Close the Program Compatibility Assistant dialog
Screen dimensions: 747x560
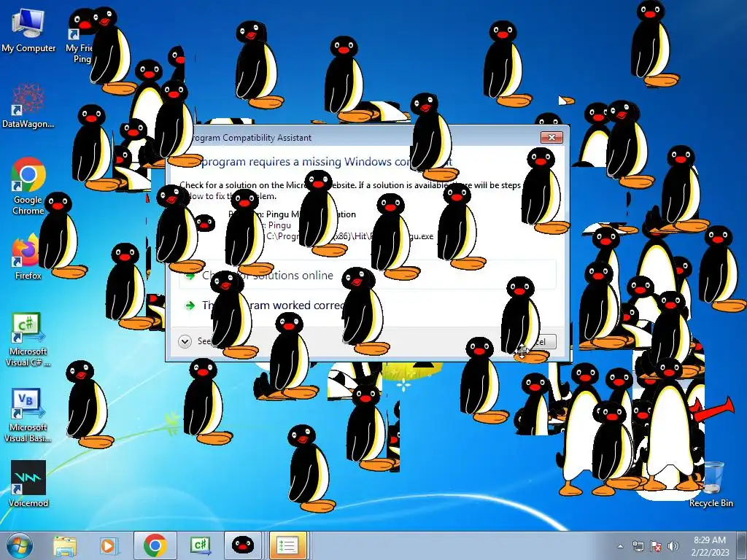[551, 137]
